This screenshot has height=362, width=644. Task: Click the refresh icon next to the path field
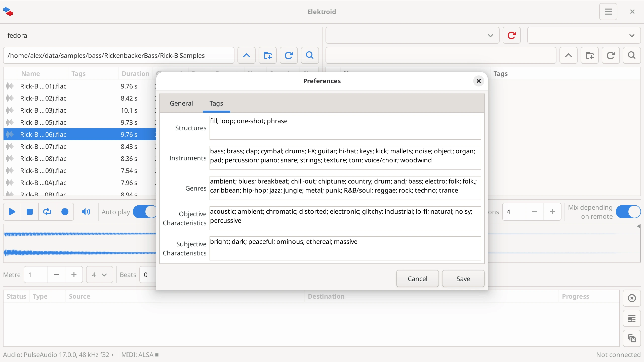coord(289,55)
